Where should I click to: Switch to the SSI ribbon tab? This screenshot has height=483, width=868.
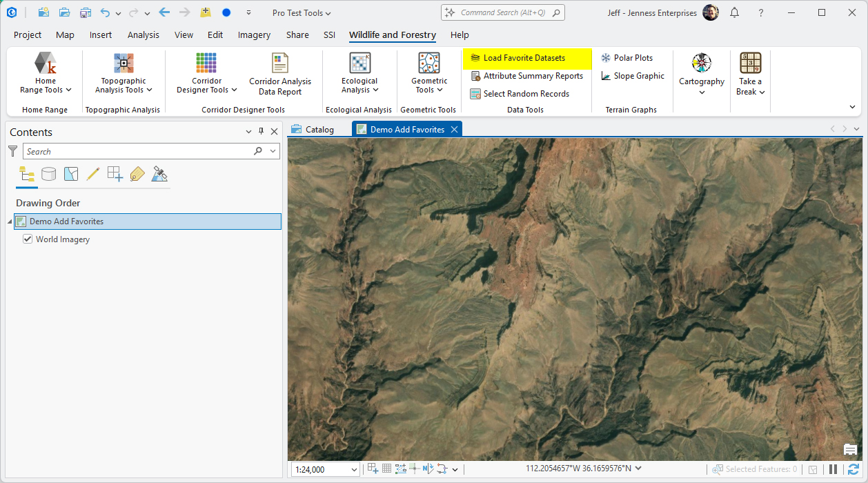[329, 34]
